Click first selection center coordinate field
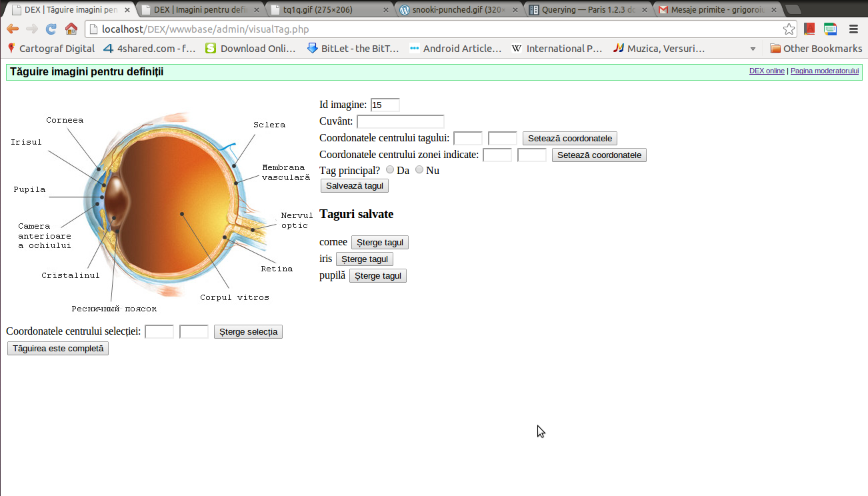 click(x=159, y=331)
